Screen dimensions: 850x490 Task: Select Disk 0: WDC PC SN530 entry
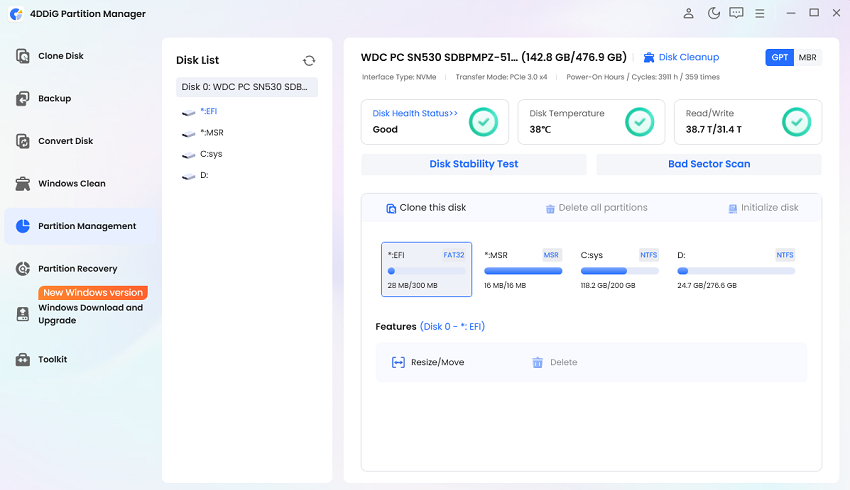click(247, 87)
